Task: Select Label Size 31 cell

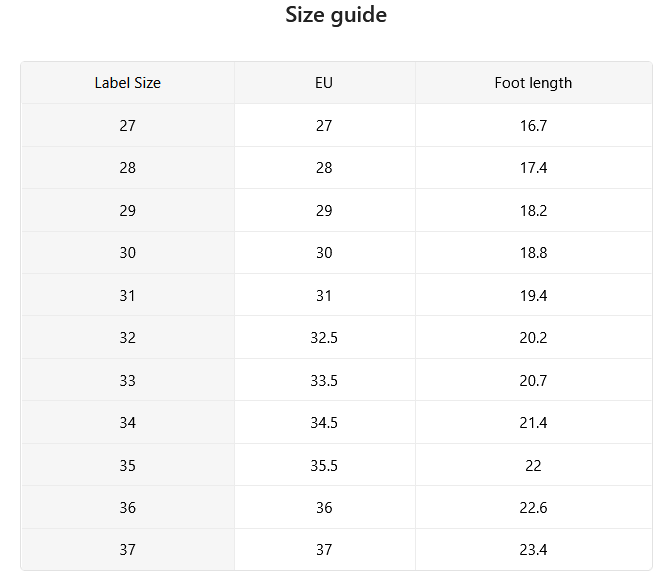Action: click(128, 295)
